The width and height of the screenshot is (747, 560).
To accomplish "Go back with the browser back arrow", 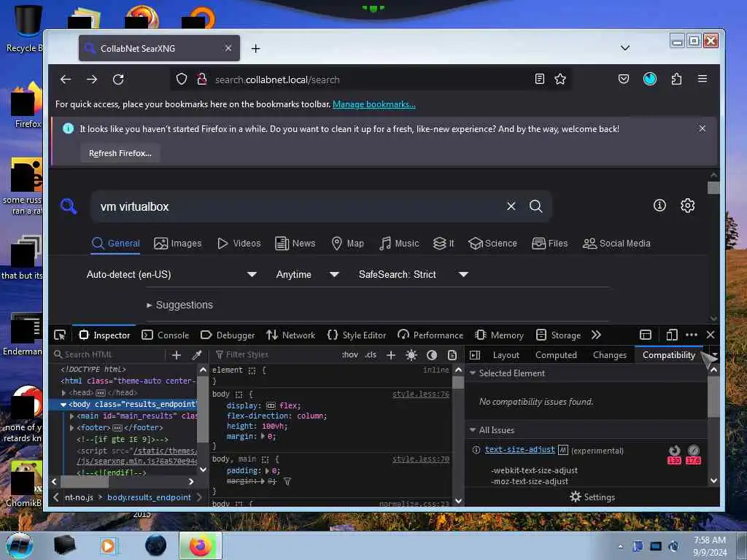I will coord(66,79).
